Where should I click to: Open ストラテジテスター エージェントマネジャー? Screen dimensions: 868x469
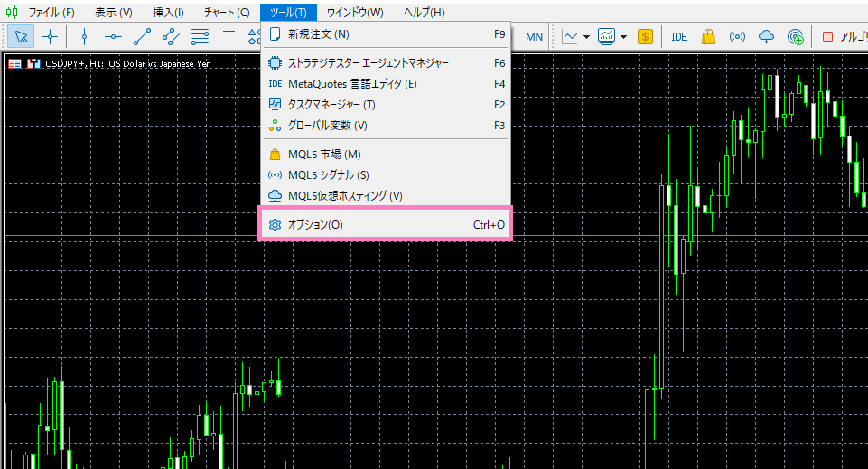tap(386, 63)
